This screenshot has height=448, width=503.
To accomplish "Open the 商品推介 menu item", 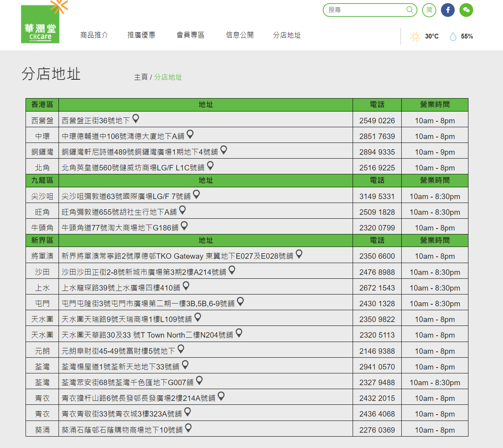I will point(94,35).
